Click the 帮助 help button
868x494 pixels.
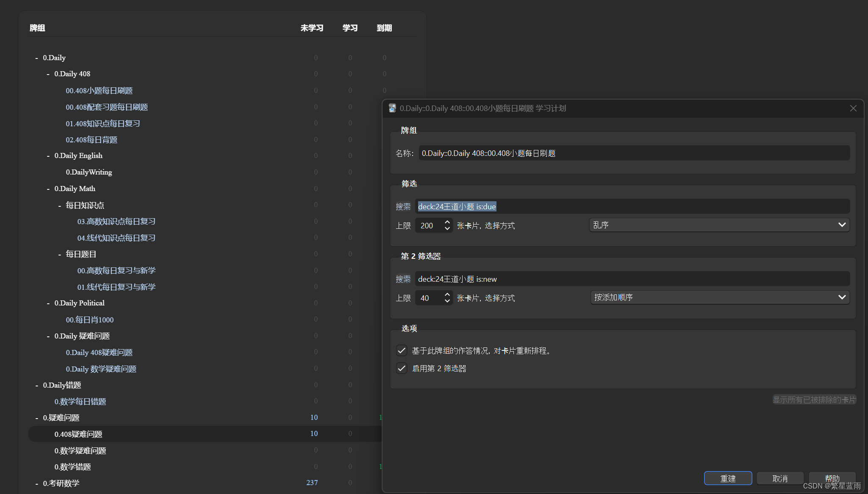[832, 478]
